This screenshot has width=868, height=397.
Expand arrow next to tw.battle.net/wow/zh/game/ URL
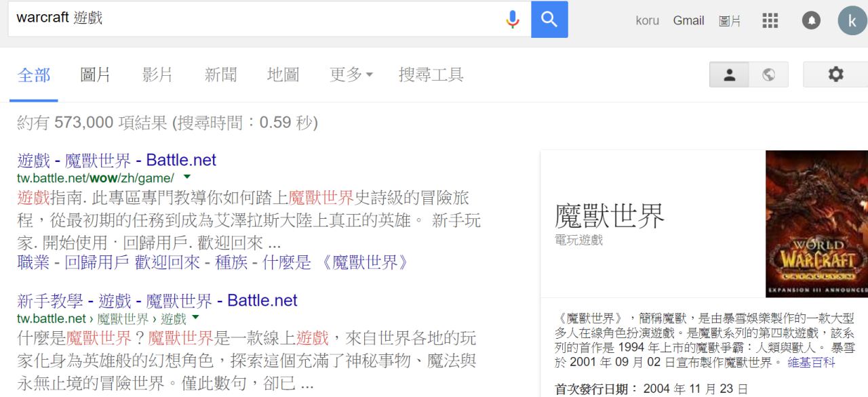(188, 177)
